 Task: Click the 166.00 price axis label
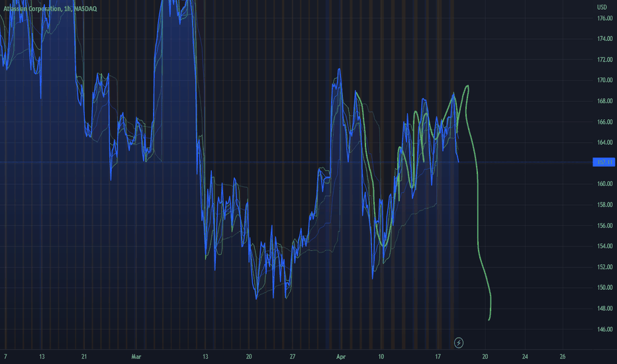605,122
